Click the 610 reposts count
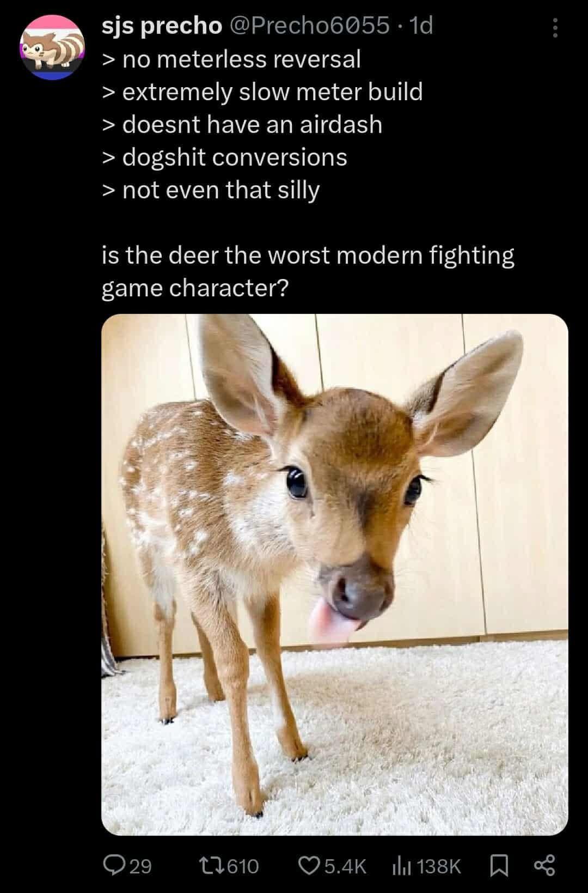This screenshot has width=588, height=893. tap(242, 866)
